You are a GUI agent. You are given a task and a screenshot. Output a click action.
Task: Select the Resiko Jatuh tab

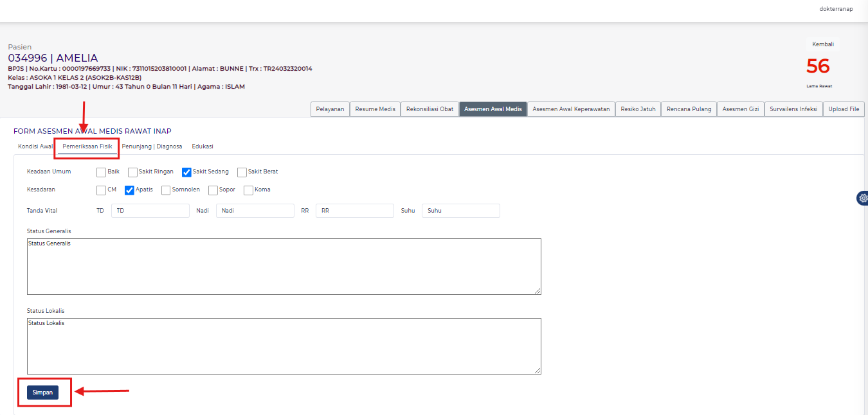tap(637, 109)
